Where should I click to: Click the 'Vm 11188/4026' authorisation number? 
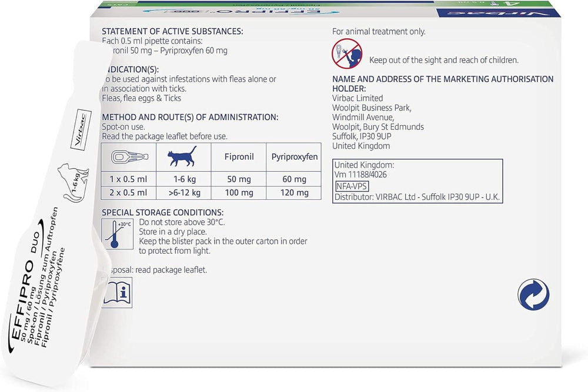pos(360,175)
